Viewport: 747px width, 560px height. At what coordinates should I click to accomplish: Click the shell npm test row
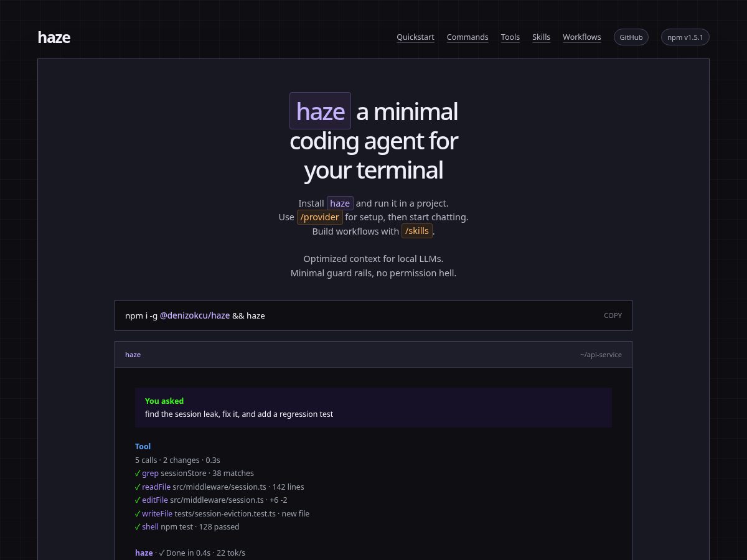[x=187, y=526]
